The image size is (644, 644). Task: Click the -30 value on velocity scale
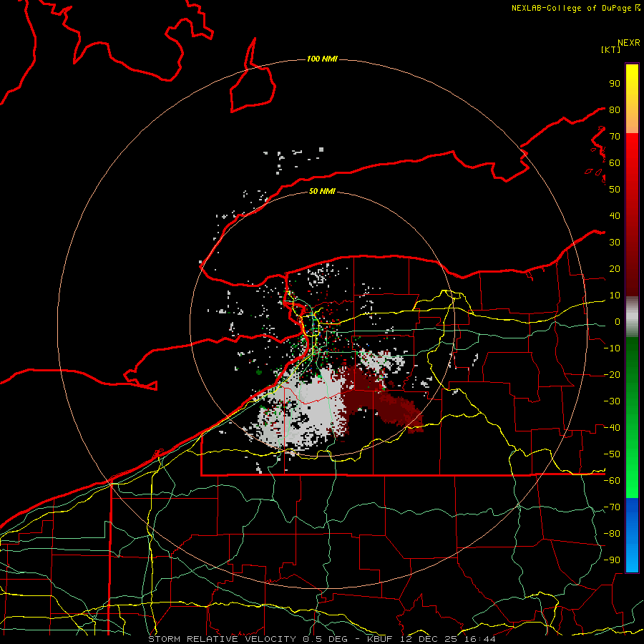[612, 401]
